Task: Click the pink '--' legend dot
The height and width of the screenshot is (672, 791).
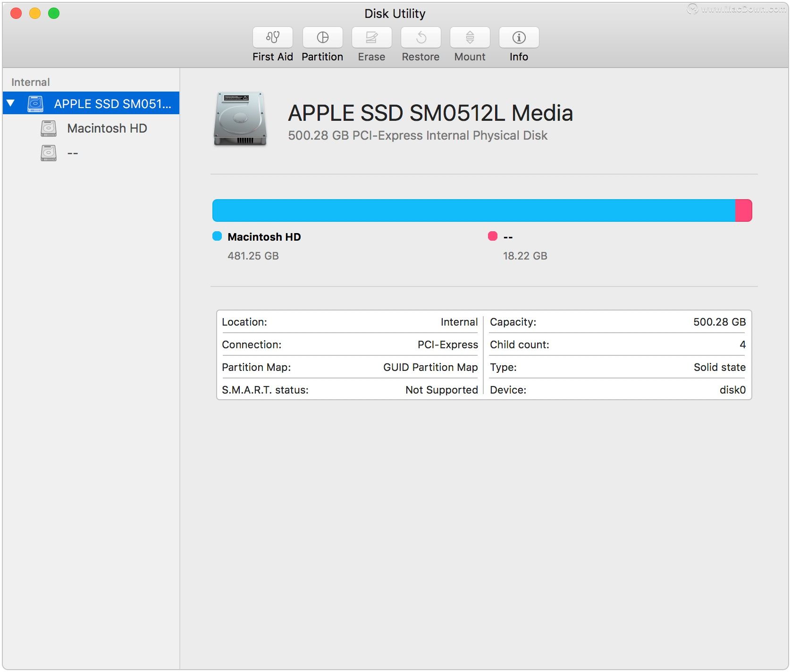Action: 493,236
